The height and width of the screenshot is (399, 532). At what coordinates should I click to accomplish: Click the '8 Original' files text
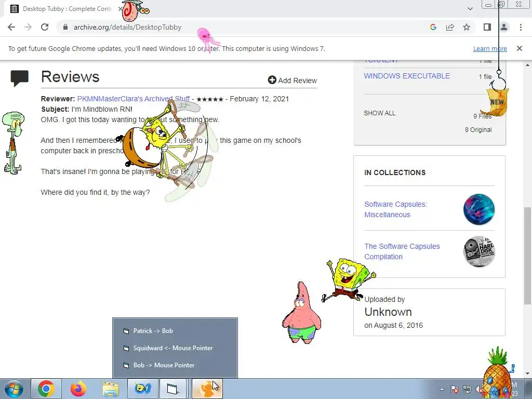point(478,129)
